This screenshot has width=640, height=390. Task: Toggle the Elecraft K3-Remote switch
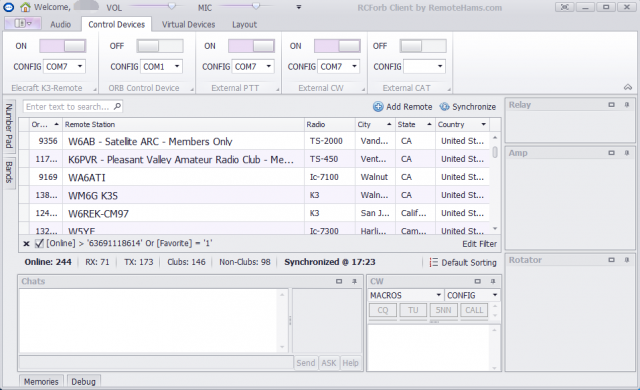(x=62, y=46)
